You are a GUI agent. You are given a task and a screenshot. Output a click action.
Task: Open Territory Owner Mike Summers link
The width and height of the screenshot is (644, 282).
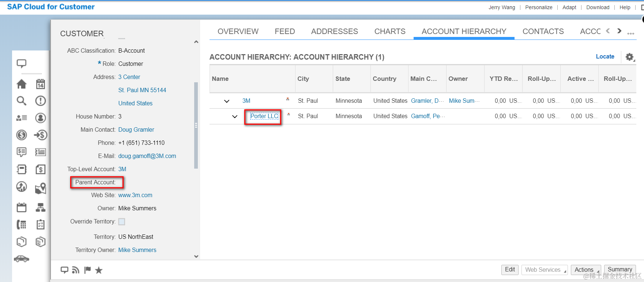(x=137, y=250)
